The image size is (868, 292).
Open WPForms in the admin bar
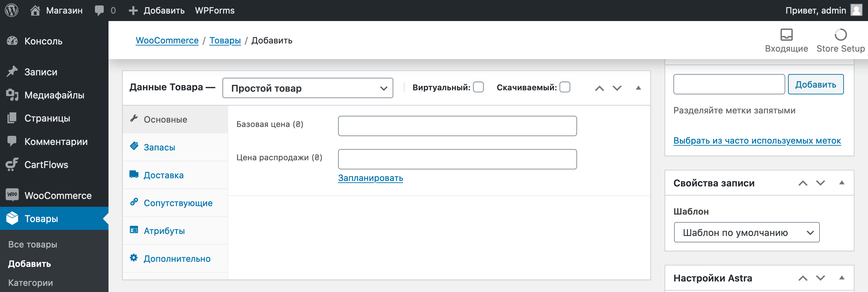[x=215, y=11]
